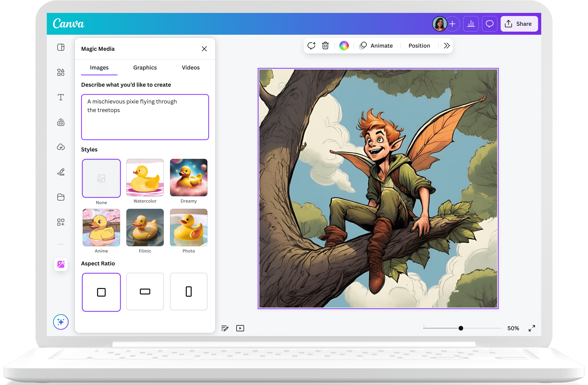Click the Magic assistant sparkle button
This screenshot has height=385, width=588.
click(61, 322)
